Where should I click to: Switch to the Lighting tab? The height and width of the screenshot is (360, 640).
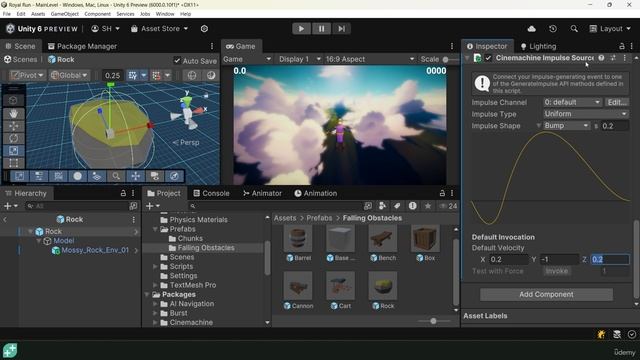coord(538,46)
